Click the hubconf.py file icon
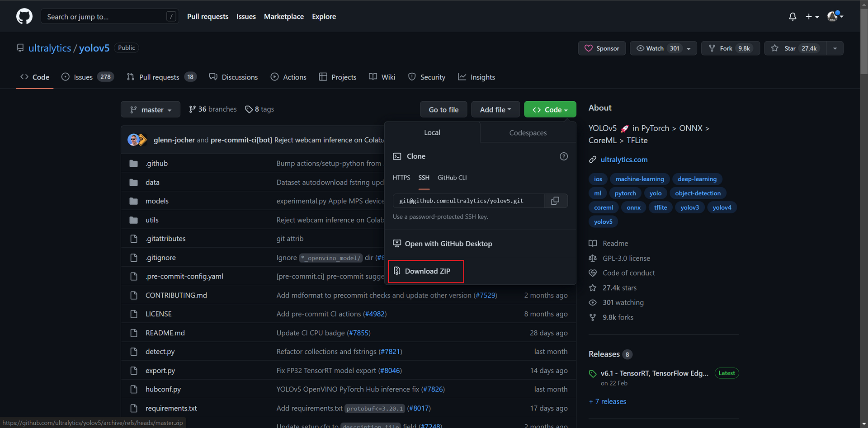 coord(133,389)
